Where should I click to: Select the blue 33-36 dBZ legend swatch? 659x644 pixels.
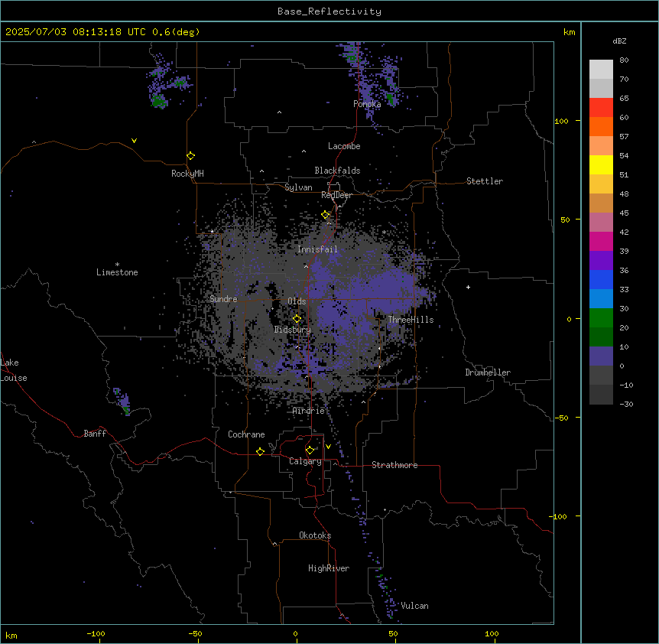601,279
